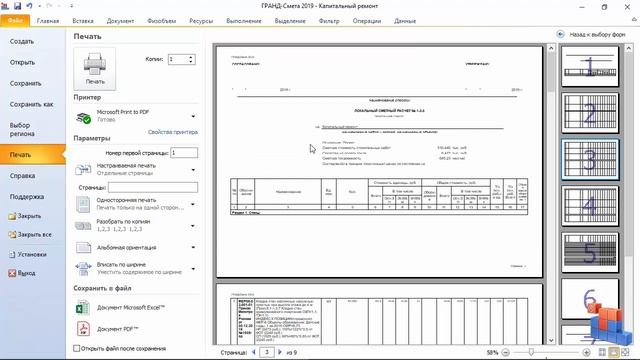
Task: Click the Односторонняя печать page icon
Action: [83, 204]
